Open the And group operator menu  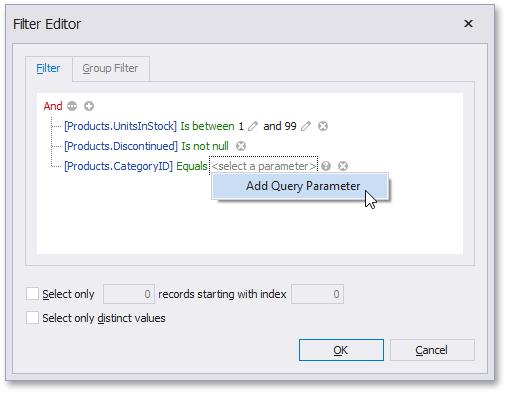(53, 106)
